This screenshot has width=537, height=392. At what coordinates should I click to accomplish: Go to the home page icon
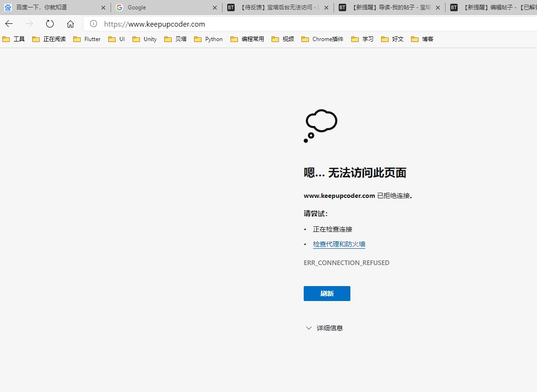click(x=70, y=24)
